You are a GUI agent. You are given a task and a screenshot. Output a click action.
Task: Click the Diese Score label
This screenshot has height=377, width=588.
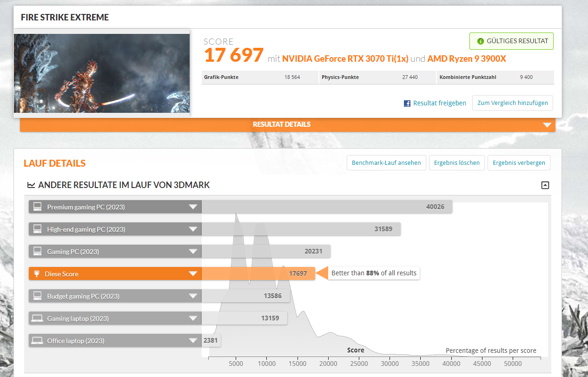(61, 274)
